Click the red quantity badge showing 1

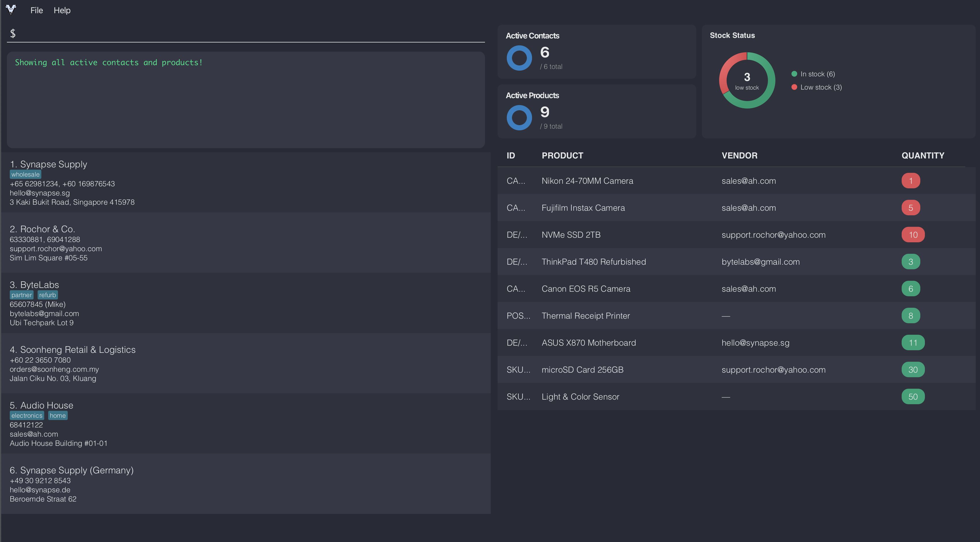[910, 181]
